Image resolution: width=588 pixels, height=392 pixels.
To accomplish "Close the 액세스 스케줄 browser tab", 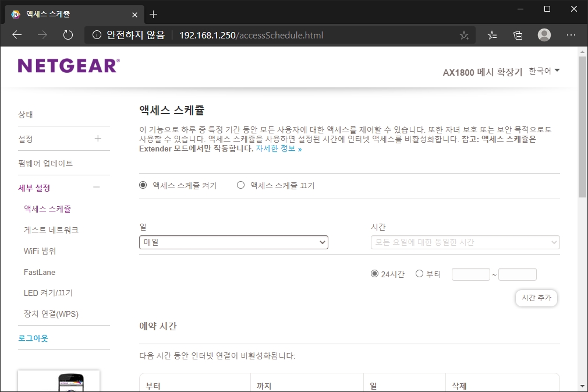I will click(134, 15).
